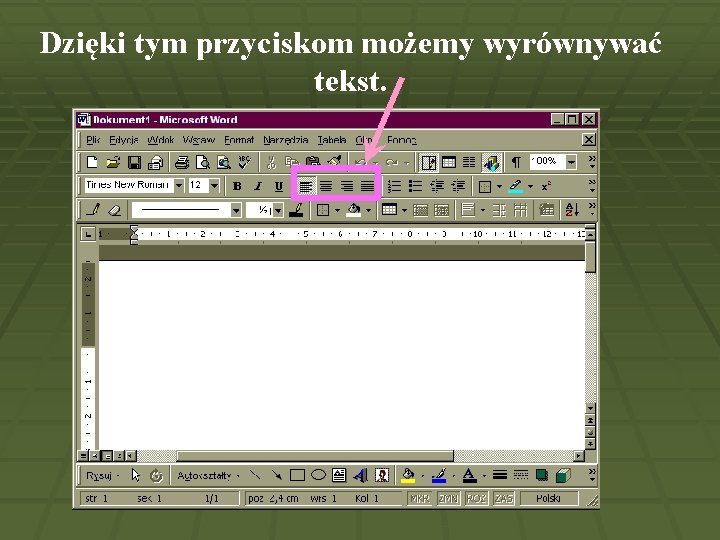Image resolution: width=720 pixels, height=540 pixels.
Task: Select the Oval drawing tool
Action: pyautogui.click(x=318, y=475)
